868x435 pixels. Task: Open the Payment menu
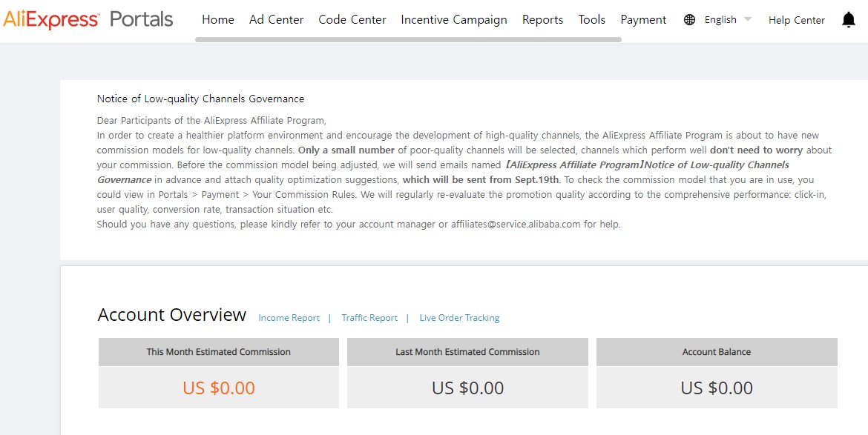tap(643, 20)
